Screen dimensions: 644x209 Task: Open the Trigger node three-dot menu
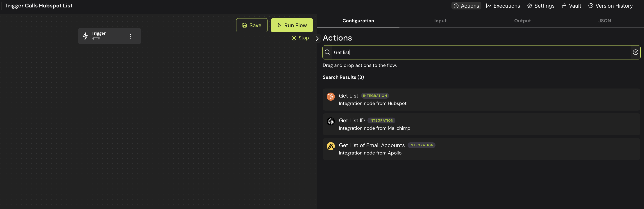click(x=130, y=36)
